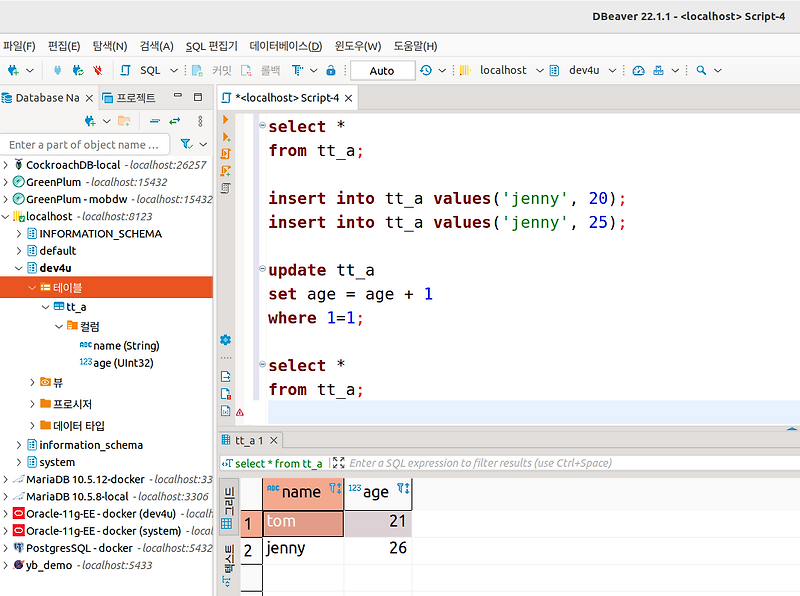The width and height of the screenshot is (800, 596).
Task: Click the editor settings gear icon
Action: point(226,340)
